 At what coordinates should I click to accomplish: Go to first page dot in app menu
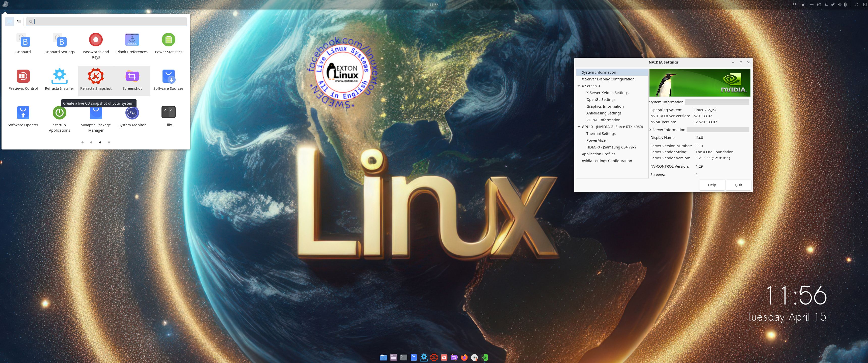tap(83, 142)
